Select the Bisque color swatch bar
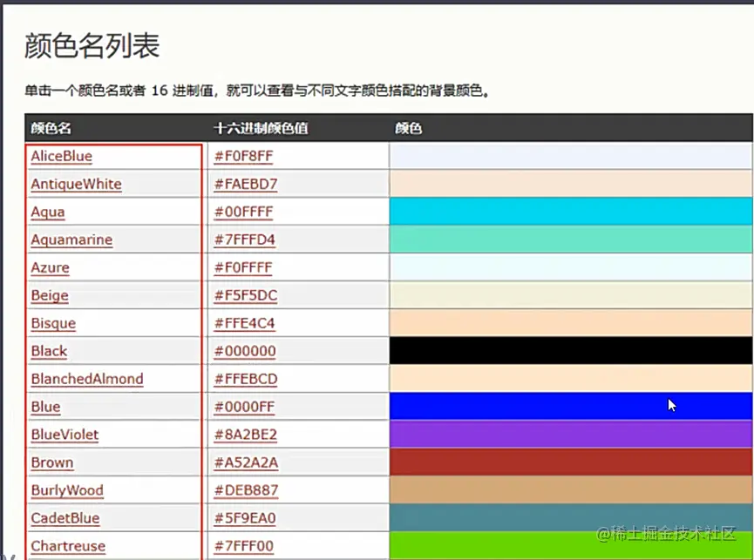Viewport: 754px width, 560px height. [571, 323]
